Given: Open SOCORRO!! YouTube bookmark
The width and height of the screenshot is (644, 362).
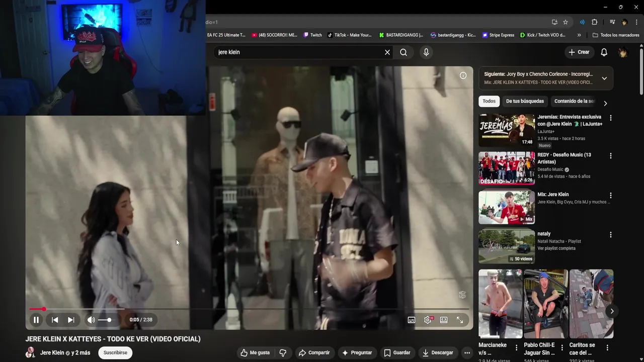Looking at the screenshot, I should coord(275,35).
